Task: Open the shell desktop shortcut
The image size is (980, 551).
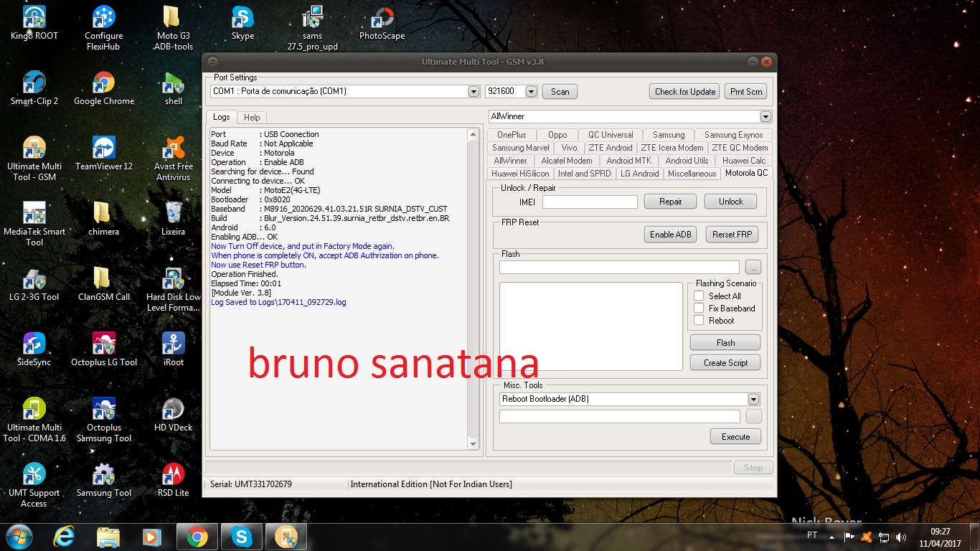Action: (173, 88)
